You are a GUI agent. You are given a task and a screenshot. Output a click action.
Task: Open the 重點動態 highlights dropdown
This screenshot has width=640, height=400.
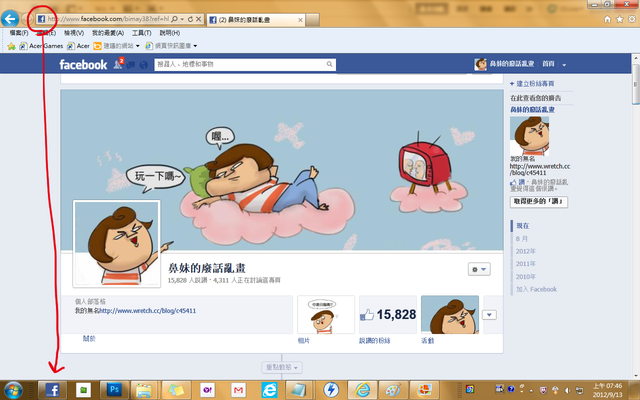click(x=282, y=367)
